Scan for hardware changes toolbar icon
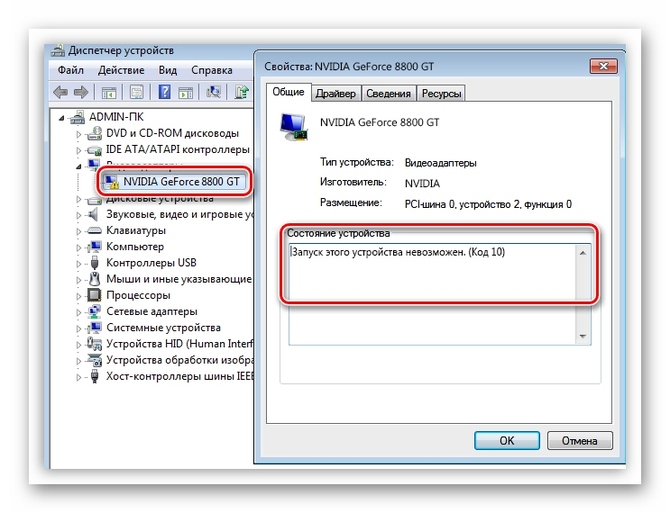670x513 pixels. click(x=213, y=92)
